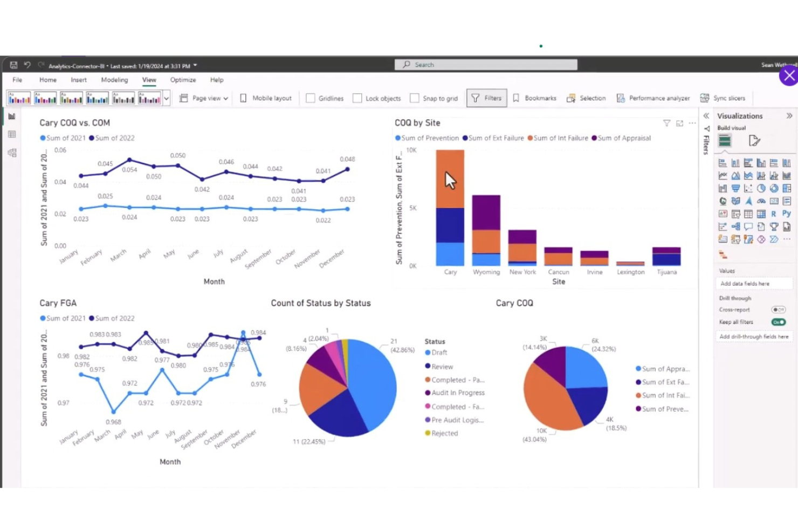Get more visuals via the ellipsis
The height and width of the screenshot is (532, 798).
pos(787,239)
